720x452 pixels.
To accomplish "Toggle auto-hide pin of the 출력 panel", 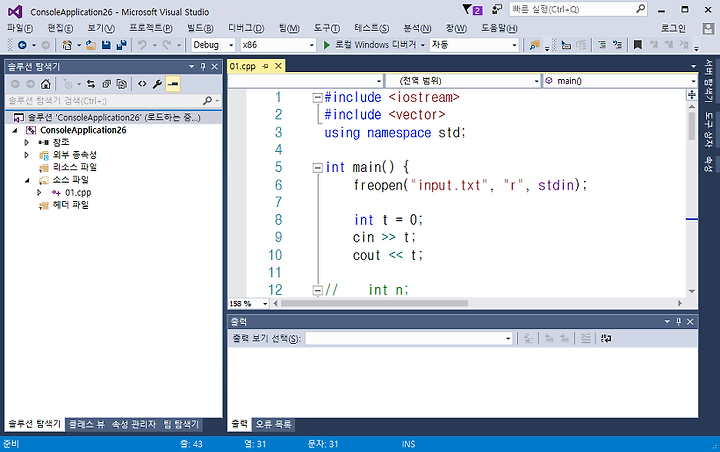I will point(679,322).
